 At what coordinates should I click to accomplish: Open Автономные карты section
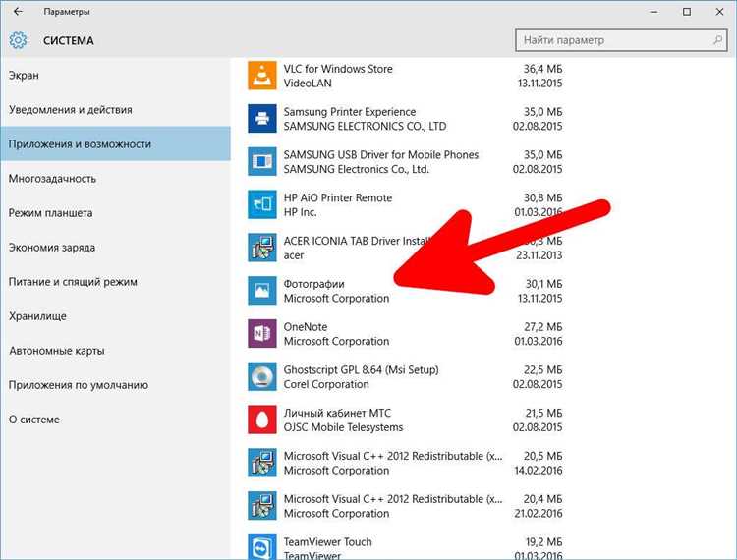(115, 351)
